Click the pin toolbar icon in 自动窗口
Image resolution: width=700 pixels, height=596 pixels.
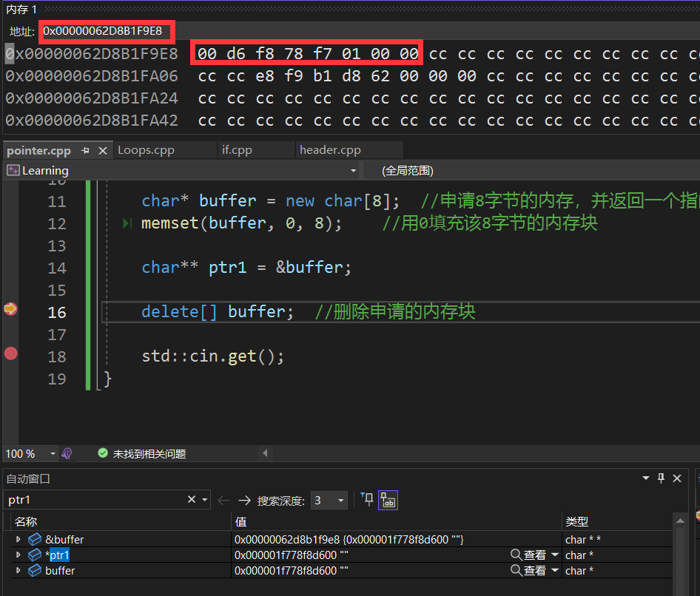tap(368, 500)
